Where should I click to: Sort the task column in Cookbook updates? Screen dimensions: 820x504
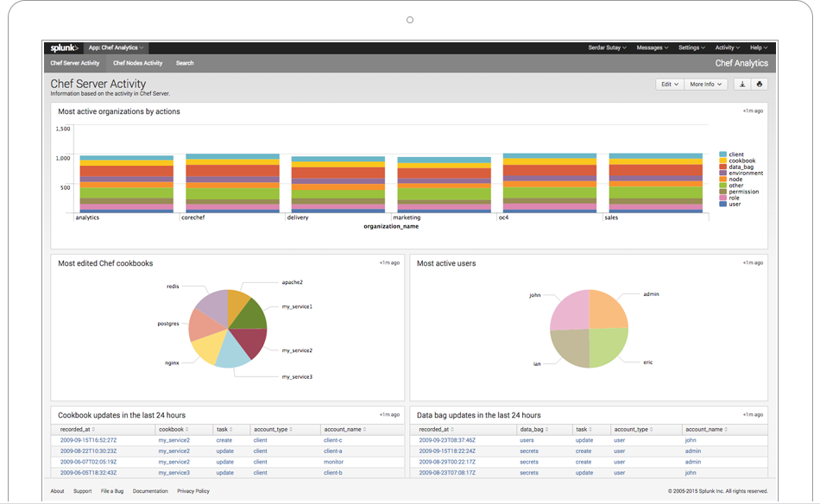pyautogui.click(x=224, y=429)
